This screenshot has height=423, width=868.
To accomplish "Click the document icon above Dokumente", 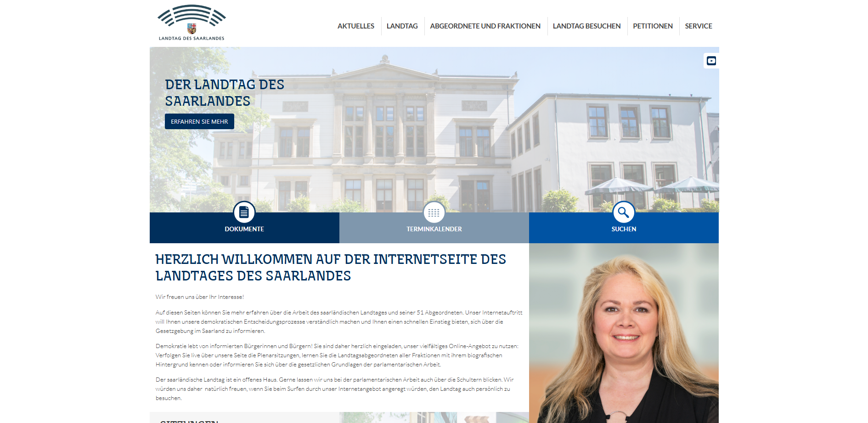I will (244, 212).
